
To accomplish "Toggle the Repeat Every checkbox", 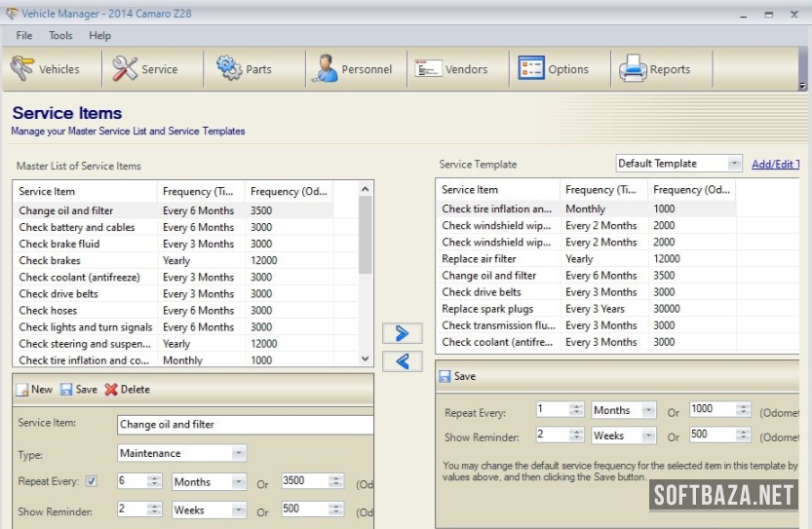I will tap(92, 481).
